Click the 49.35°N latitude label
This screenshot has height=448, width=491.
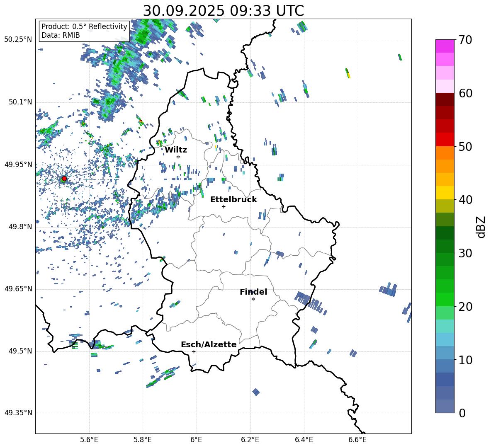[x=18, y=413]
